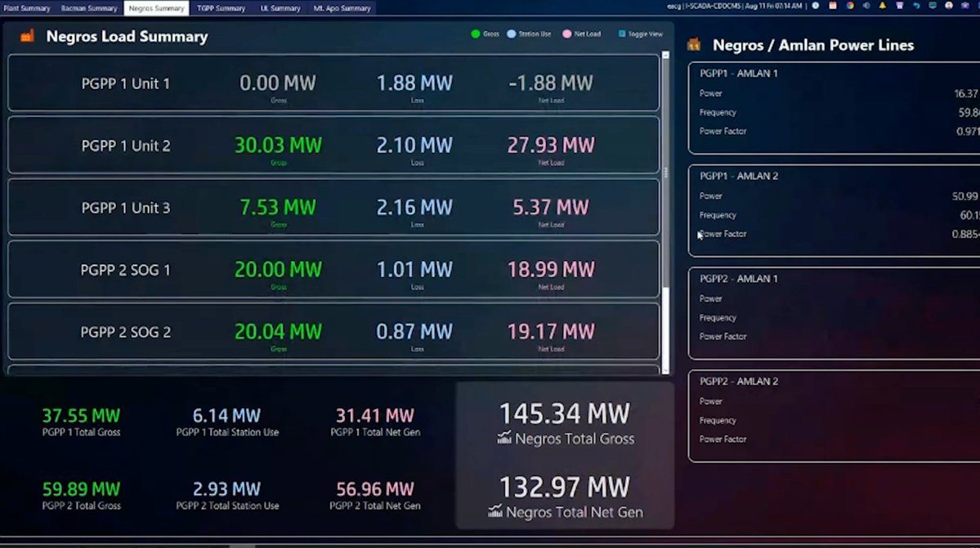
Task: Click the user avatar icon in the top bar
Action: point(950,6)
